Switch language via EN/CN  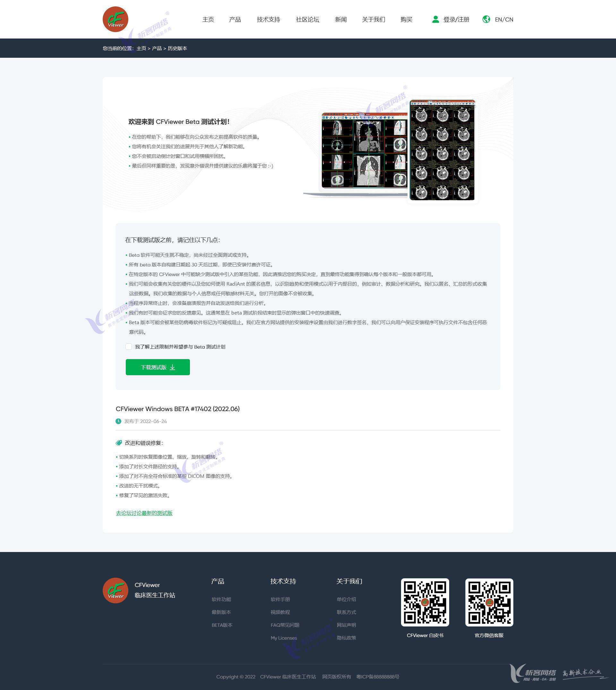coord(504,20)
